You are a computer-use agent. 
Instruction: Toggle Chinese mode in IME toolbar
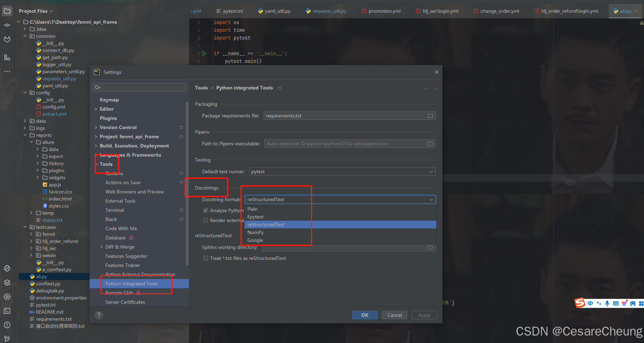click(590, 303)
